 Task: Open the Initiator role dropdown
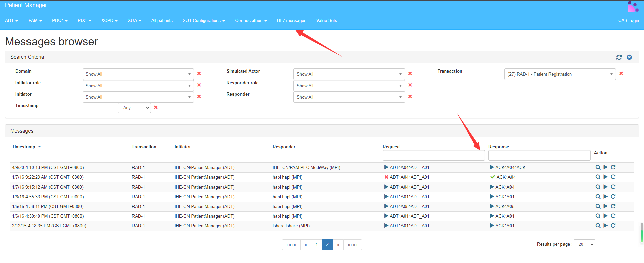138,86
